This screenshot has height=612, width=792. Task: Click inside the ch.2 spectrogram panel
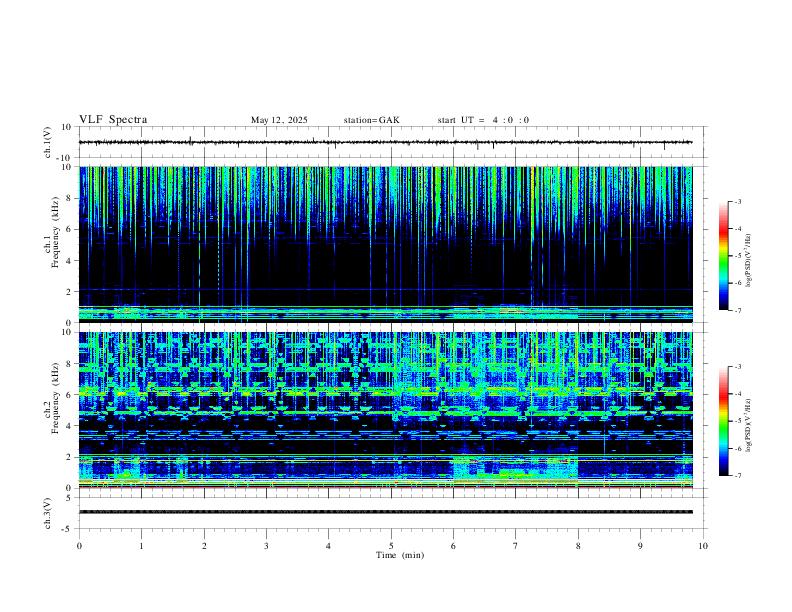pyautogui.click(x=385, y=410)
